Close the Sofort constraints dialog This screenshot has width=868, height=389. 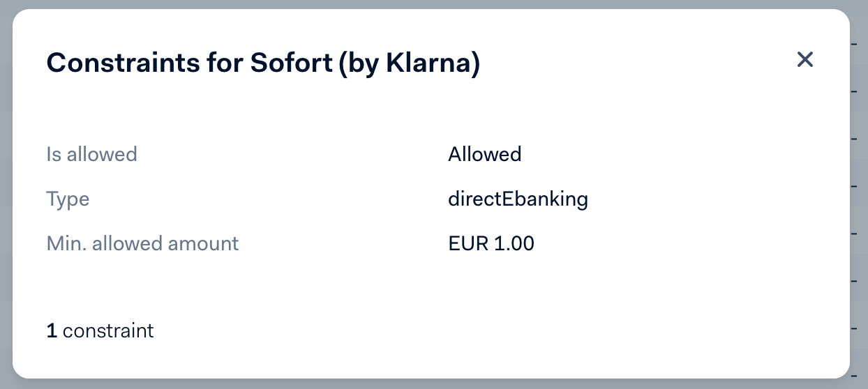pos(805,60)
